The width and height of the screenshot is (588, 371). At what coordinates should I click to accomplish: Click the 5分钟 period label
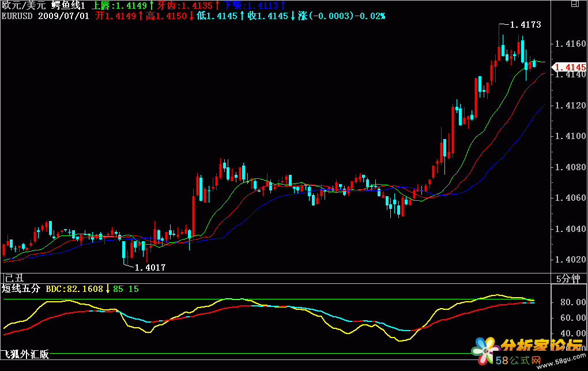(x=568, y=279)
